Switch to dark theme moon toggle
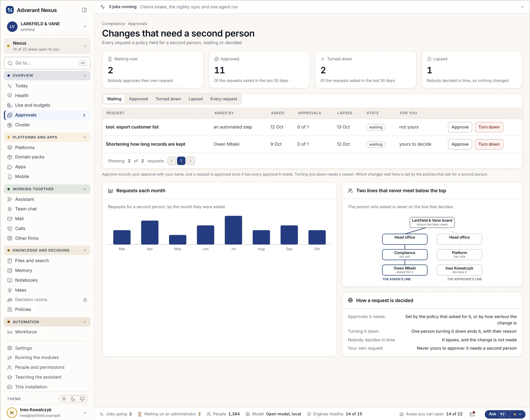Viewport: 530px width, 420px height. coord(73,399)
